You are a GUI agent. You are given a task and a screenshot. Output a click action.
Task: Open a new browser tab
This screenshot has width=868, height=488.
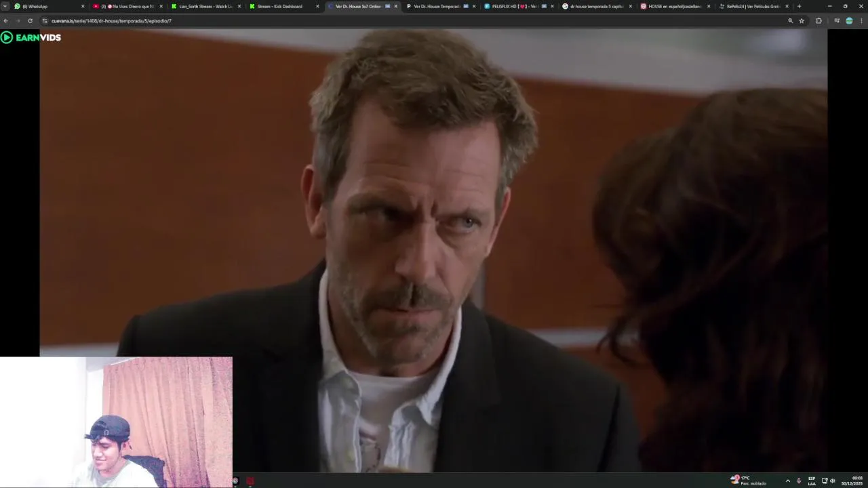point(799,6)
